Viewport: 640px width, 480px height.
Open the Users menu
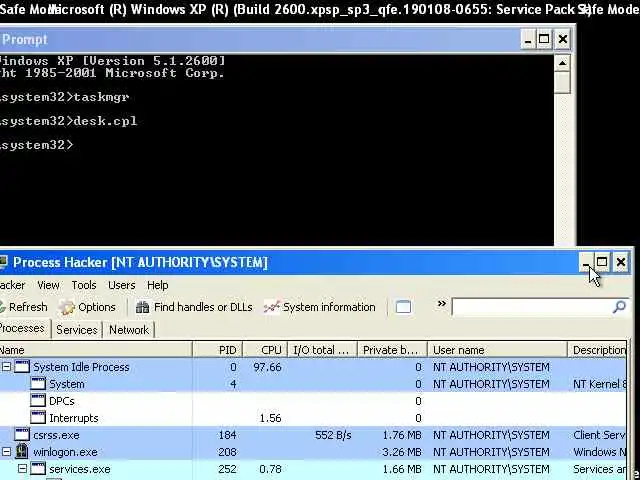121,285
